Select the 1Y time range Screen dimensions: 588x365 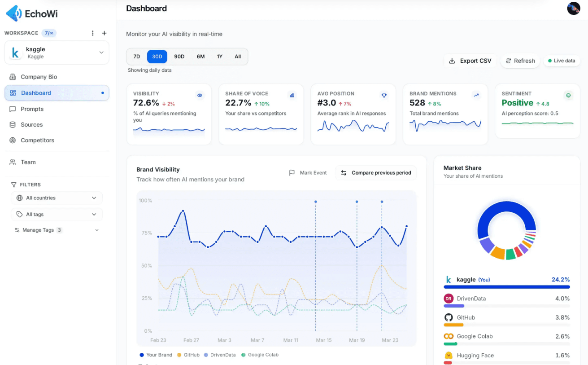coord(220,57)
